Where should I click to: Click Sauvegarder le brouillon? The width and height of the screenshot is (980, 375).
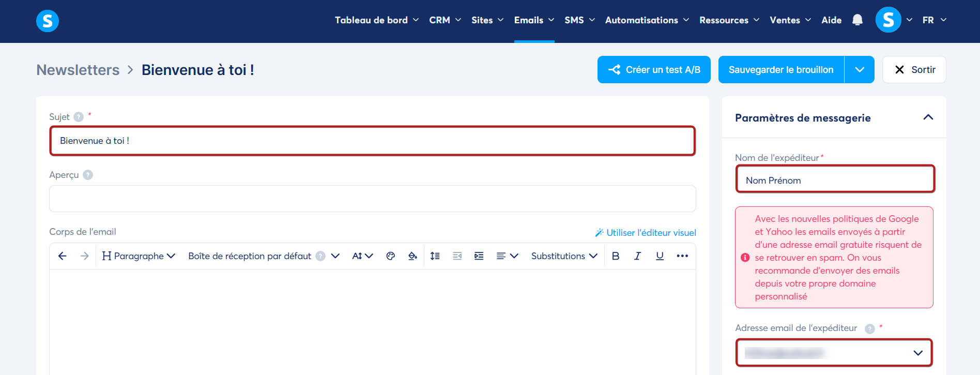point(781,70)
